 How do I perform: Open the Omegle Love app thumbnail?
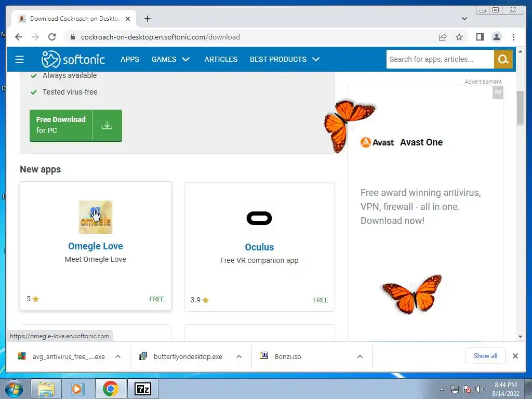coord(96,217)
